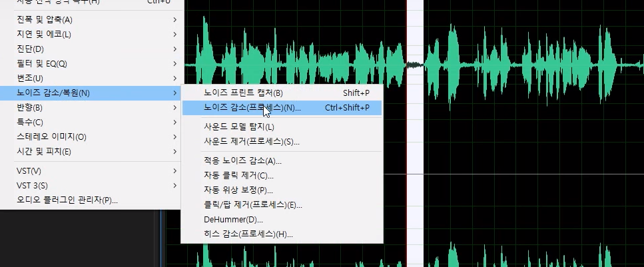Open the 진폭 및 압축(A) submenu
The height and width of the screenshot is (267, 644).
pyautogui.click(x=91, y=20)
